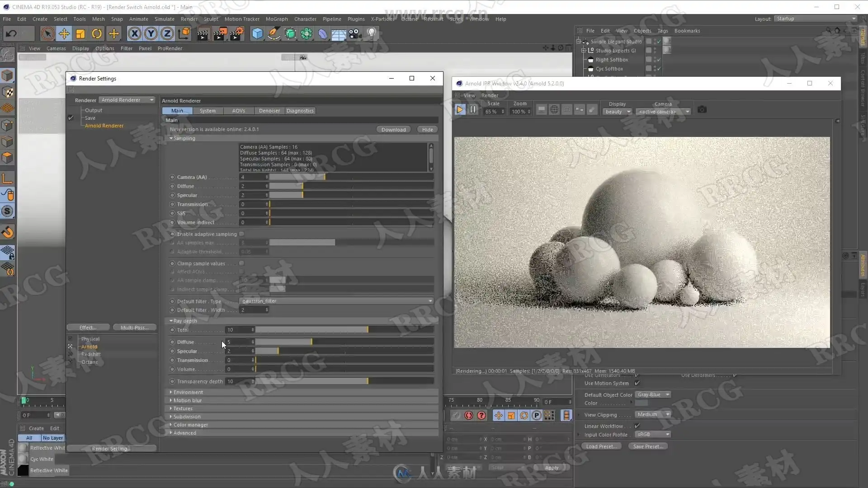Add a camera object icon
Screen dimensions: 868x488
pyautogui.click(x=355, y=34)
